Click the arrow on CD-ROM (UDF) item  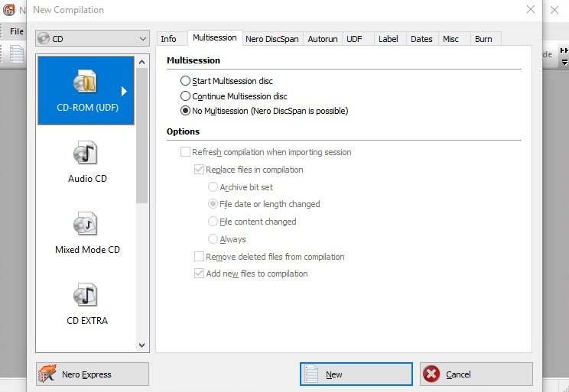click(x=124, y=92)
